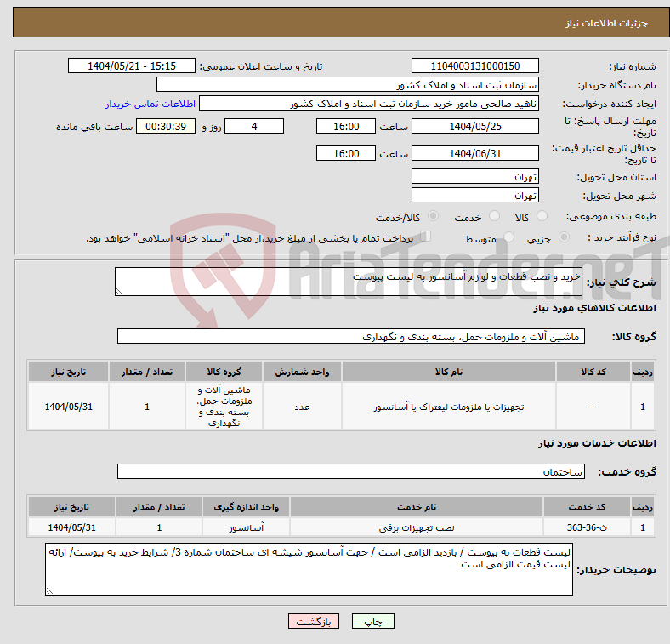
Task: Click the اطلاعات خدمات مورد نیاز heading
Action: click(597, 443)
